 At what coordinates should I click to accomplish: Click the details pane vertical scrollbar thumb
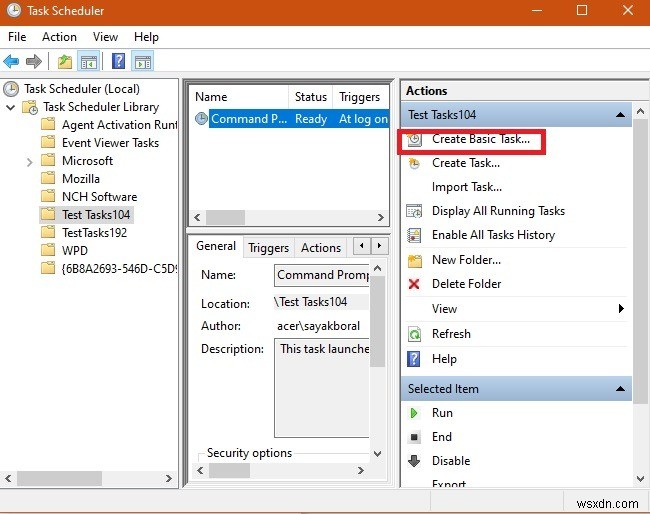click(x=377, y=321)
